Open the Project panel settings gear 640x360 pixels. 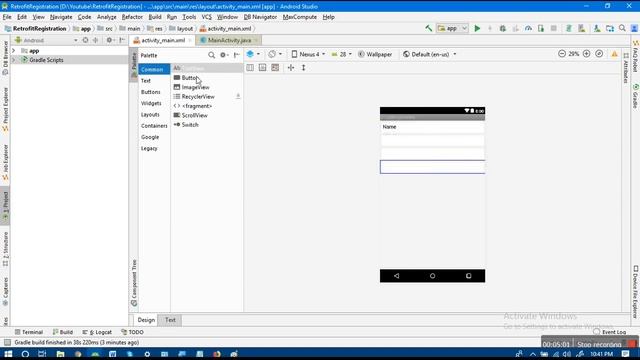coord(109,40)
